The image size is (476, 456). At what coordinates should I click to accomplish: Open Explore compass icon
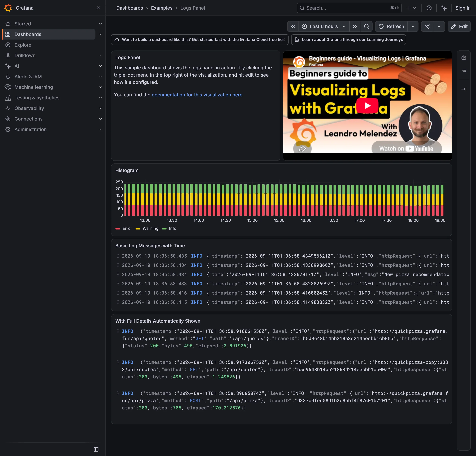(8, 45)
